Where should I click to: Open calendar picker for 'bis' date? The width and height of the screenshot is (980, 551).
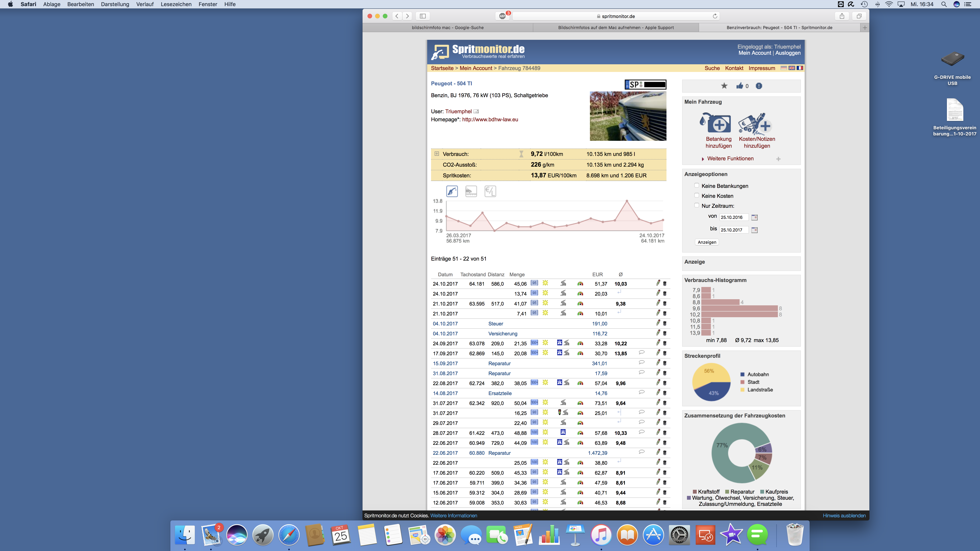pos(755,230)
